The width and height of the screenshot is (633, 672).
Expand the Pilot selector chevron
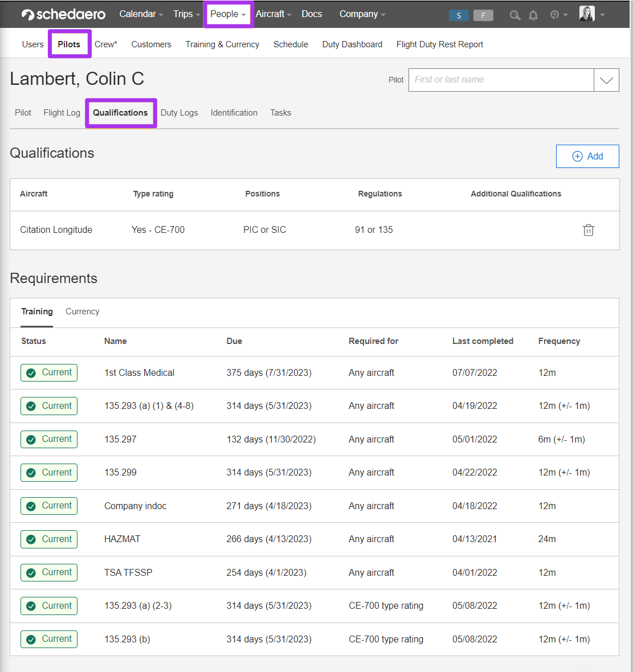pos(606,80)
